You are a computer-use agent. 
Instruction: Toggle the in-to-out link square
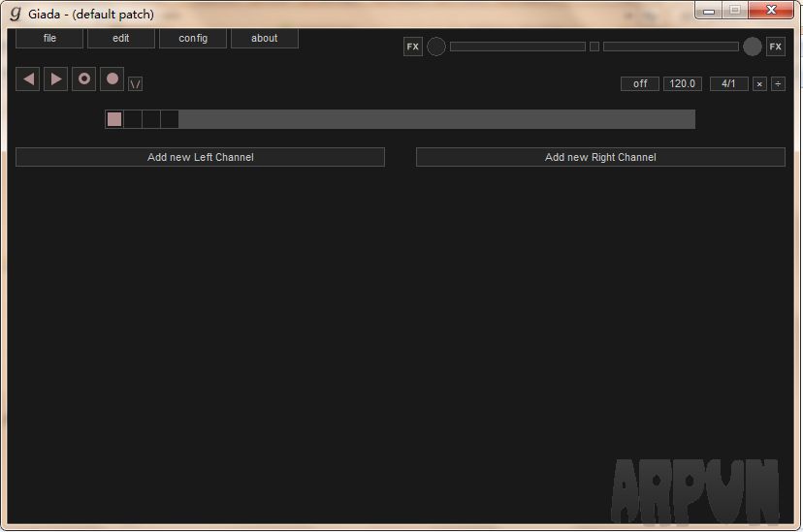coord(594,47)
